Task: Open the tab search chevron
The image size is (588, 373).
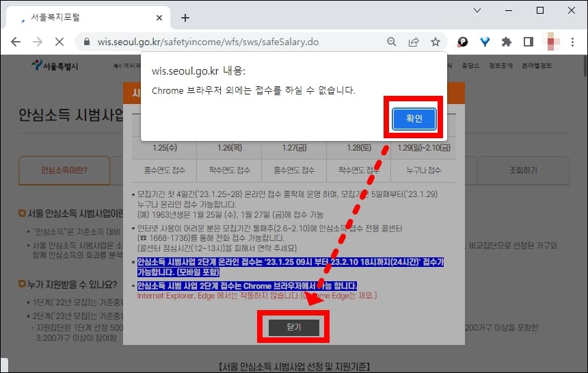Action: (x=477, y=10)
